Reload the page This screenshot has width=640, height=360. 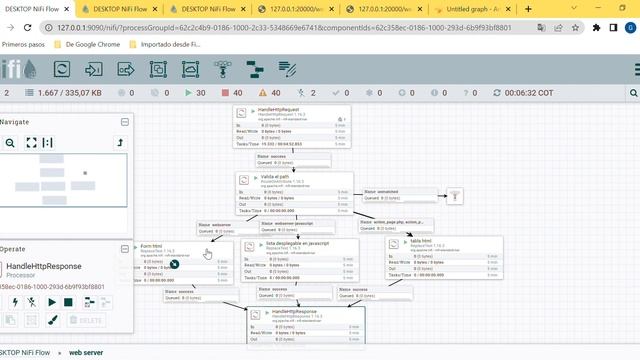click(27, 27)
